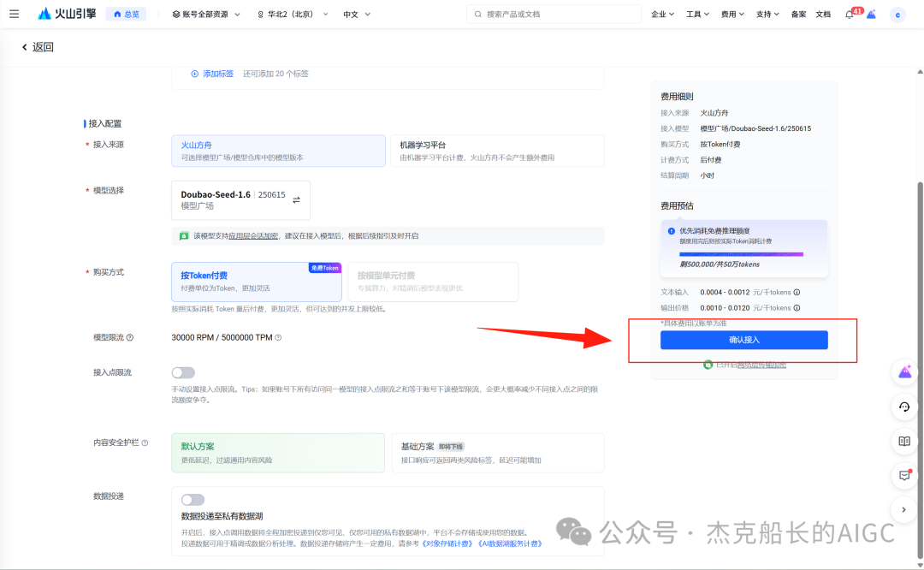Click the green shield icon under 确认接入
The height and width of the screenshot is (570, 924).
click(708, 365)
